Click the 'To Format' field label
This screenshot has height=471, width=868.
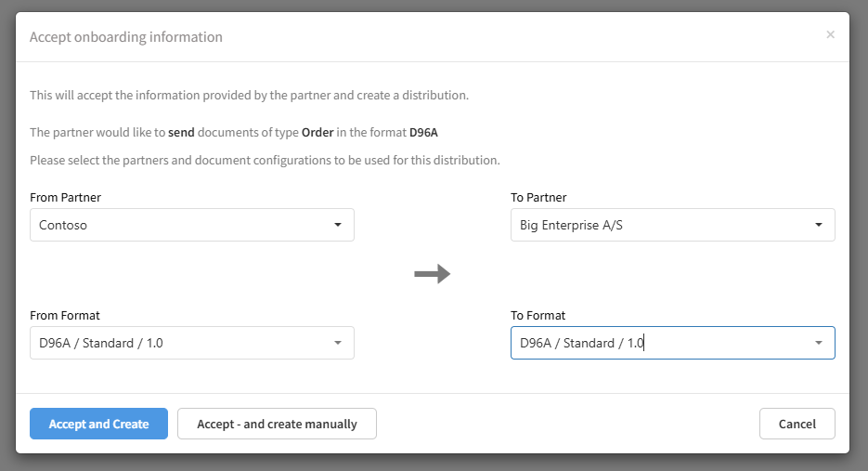click(538, 315)
